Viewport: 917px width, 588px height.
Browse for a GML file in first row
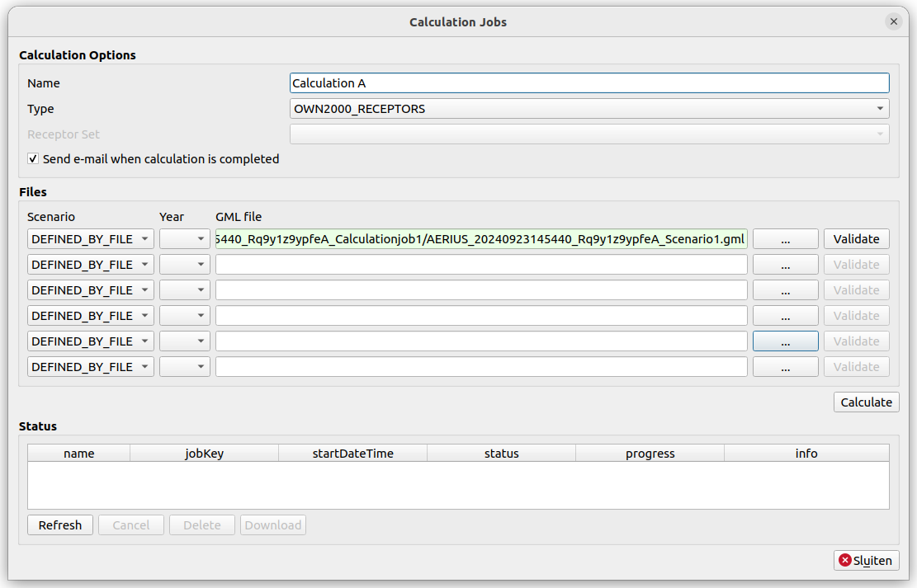785,239
